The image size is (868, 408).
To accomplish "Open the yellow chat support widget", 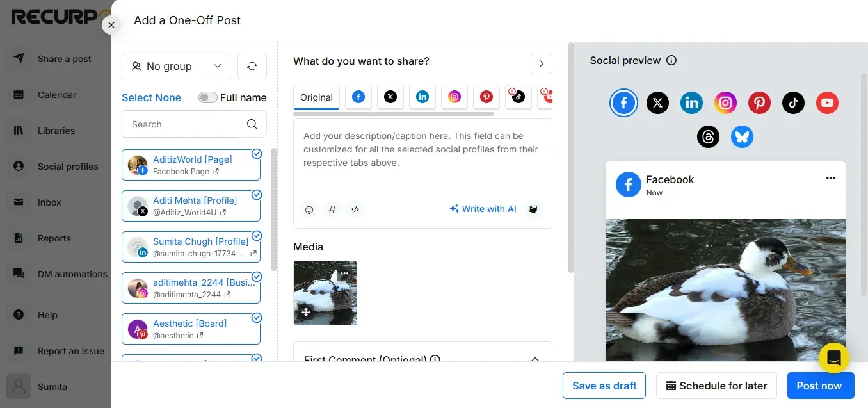I will tap(834, 358).
